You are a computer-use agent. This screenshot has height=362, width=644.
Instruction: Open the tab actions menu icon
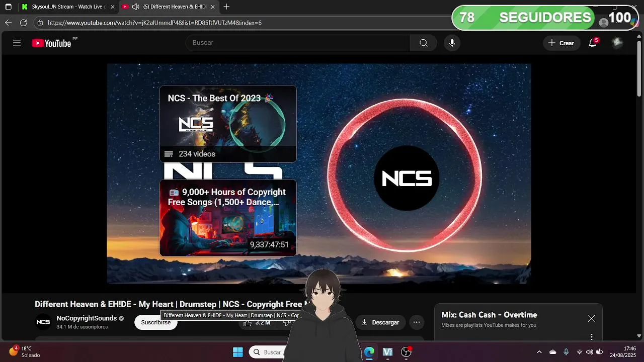(x=8, y=7)
